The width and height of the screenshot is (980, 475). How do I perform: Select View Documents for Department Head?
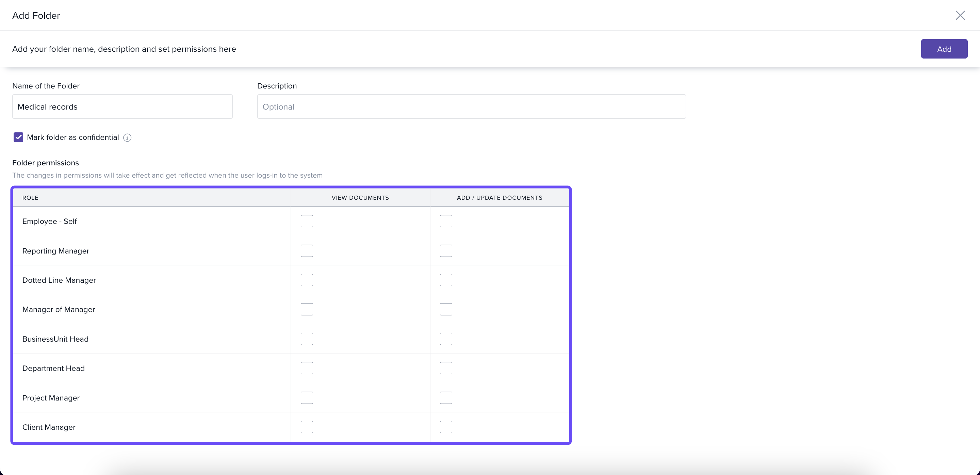click(307, 368)
